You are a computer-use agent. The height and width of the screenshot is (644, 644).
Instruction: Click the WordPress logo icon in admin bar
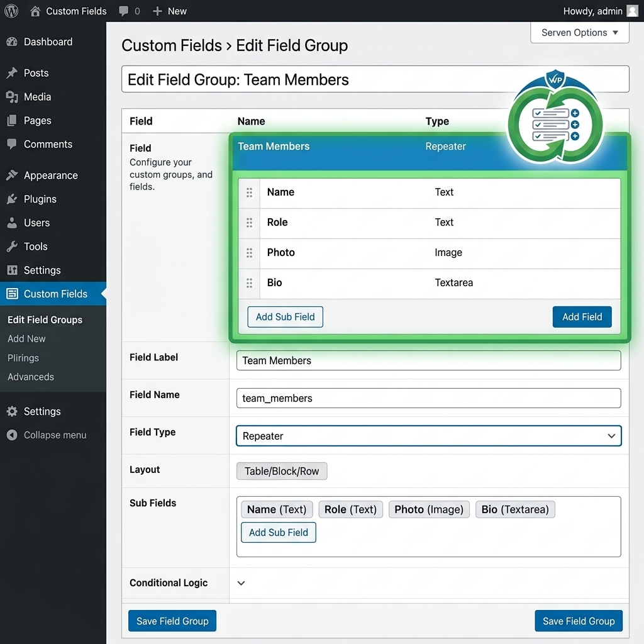click(x=11, y=11)
